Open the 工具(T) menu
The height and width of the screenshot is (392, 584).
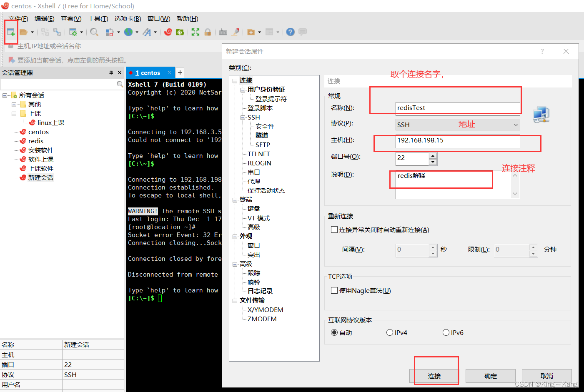pos(98,19)
